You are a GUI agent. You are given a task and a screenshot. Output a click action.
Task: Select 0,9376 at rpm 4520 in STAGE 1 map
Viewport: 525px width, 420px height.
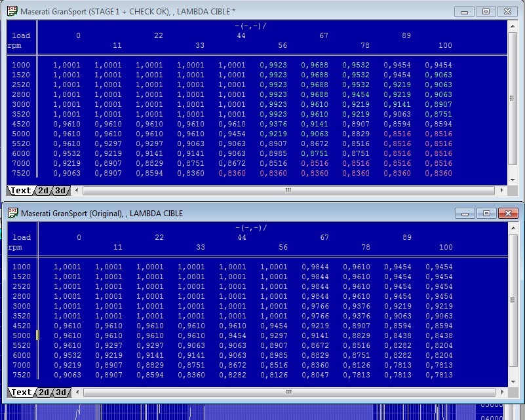click(x=273, y=124)
